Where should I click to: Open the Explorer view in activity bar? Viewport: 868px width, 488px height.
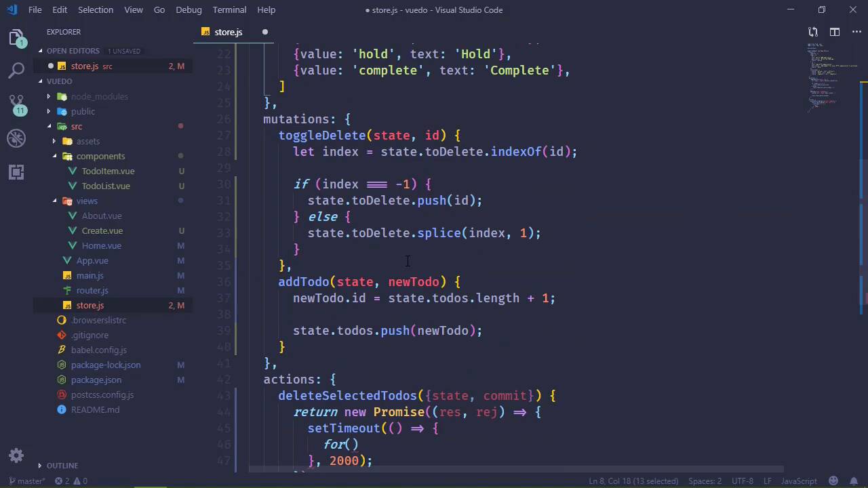click(16, 37)
